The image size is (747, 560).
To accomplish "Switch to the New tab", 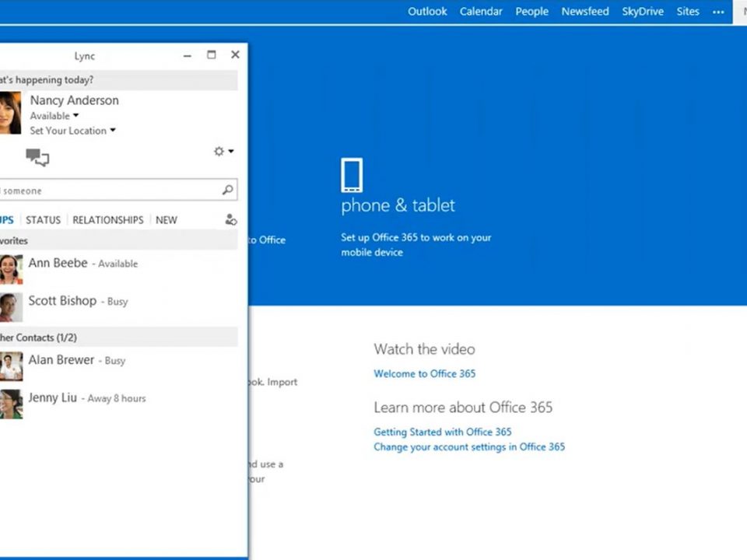I will click(167, 220).
